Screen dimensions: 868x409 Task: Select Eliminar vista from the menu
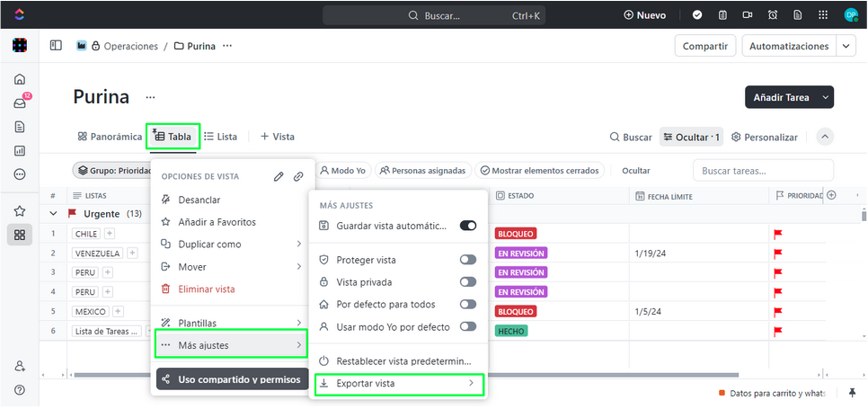[x=207, y=289]
